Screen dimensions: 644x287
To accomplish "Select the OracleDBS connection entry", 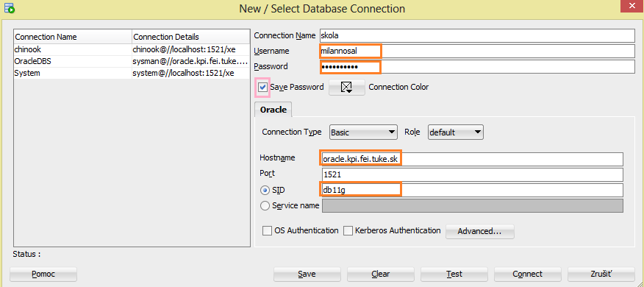I will (x=132, y=61).
